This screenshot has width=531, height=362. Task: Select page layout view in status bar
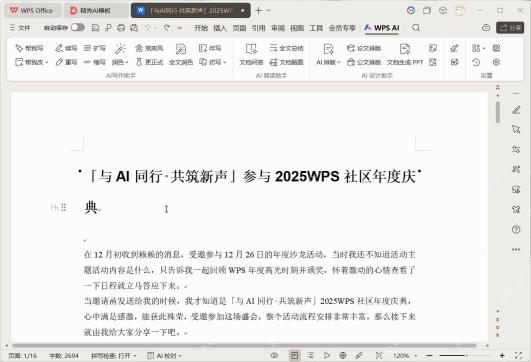click(295, 355)
